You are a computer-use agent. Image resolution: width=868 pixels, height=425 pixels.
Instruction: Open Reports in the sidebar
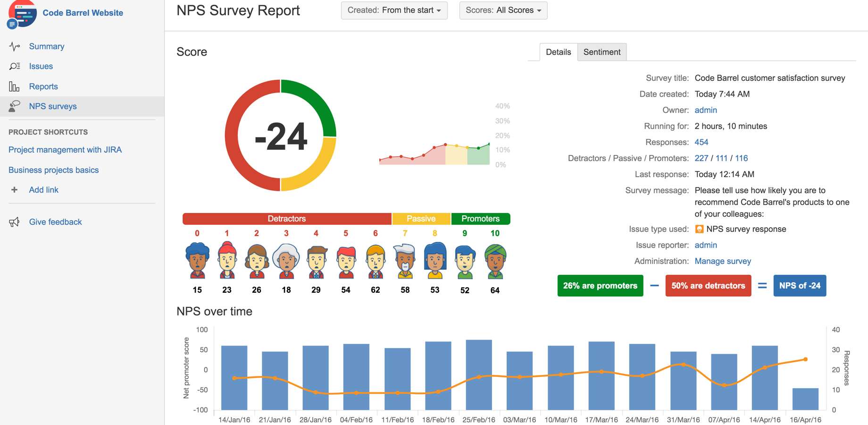43,86
